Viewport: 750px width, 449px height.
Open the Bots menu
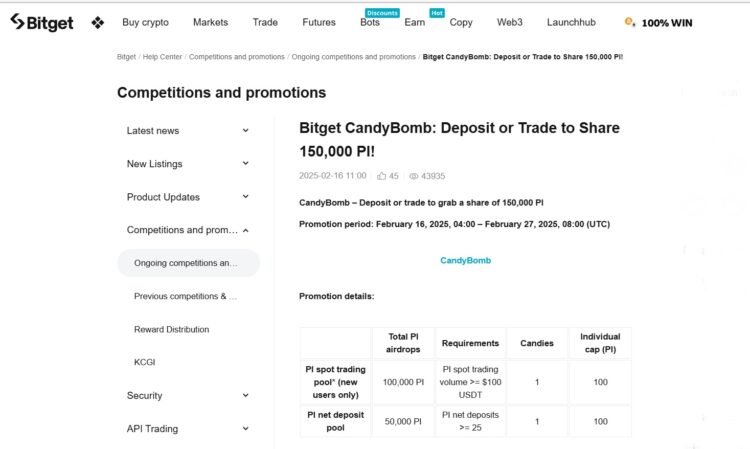(x=370, y=22)
